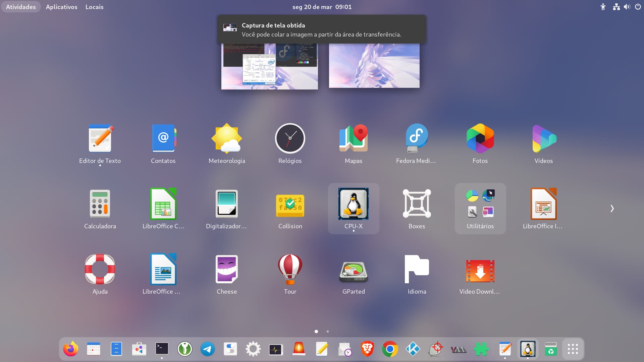Open the accessibility menu icon
The image size is (644, 362).
tap(603, 7)
